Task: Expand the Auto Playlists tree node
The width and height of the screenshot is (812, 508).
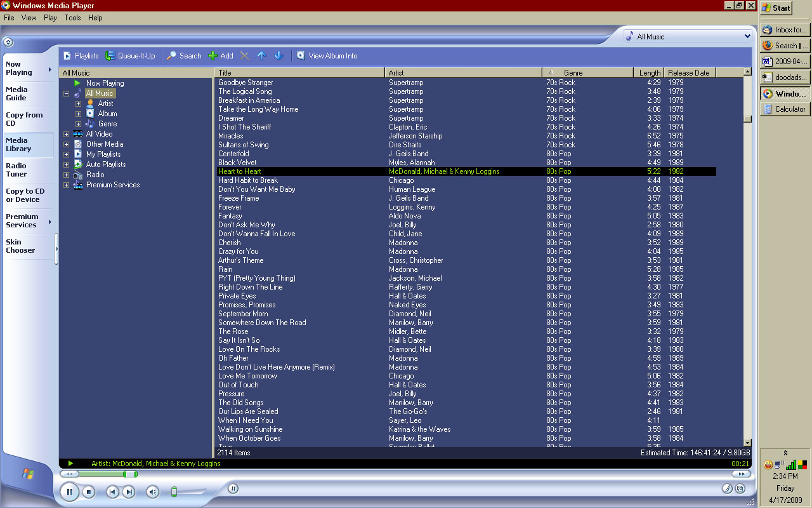Action: coord(66,164)
